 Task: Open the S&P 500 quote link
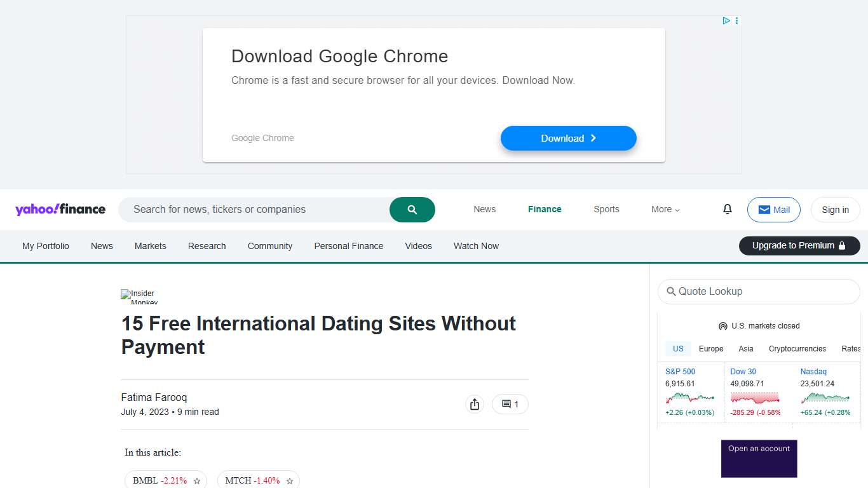click(x=680, y=371)
